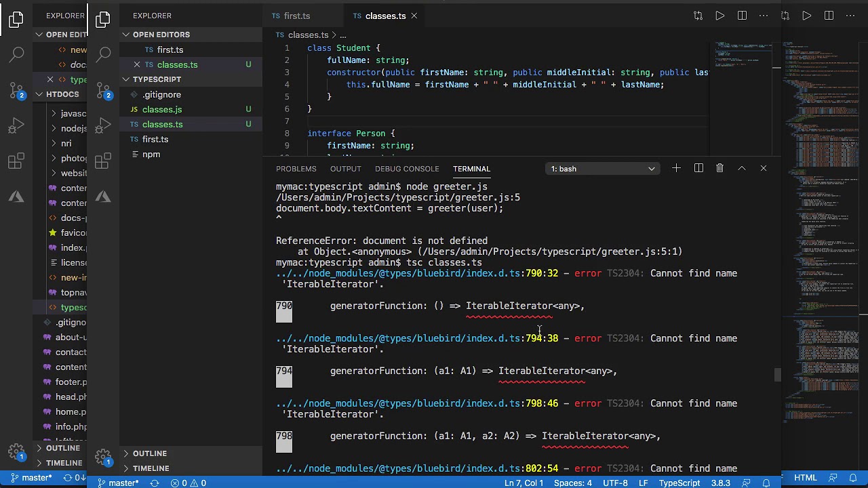
Task: Open the '1: bash' terminal selector dropdown
Action: 602,169
